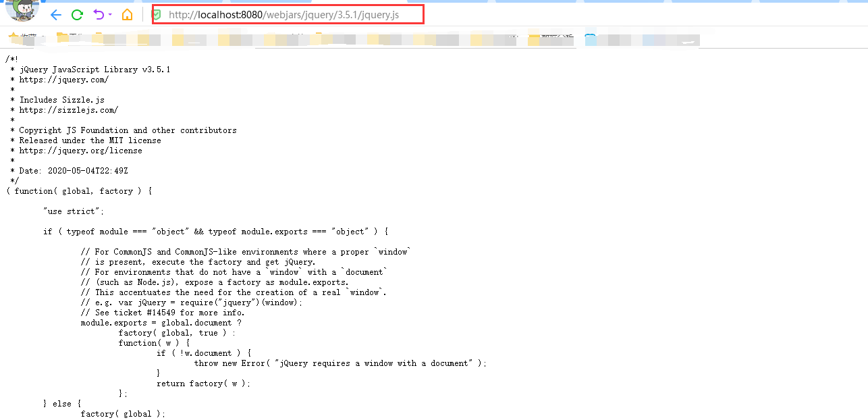
Task: Click the '} else {' line
Action: 62,404
